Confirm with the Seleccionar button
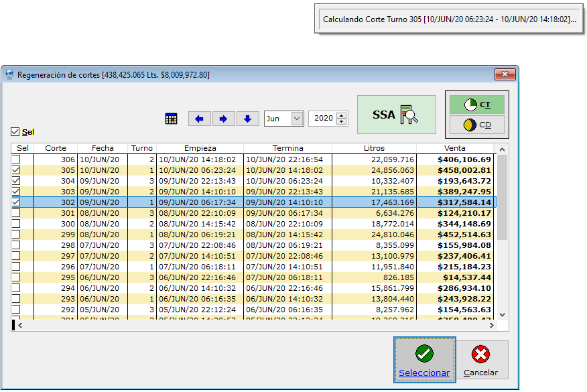This screenshot has width=587, height=392. pyautogui.click(x=424, y=361)
